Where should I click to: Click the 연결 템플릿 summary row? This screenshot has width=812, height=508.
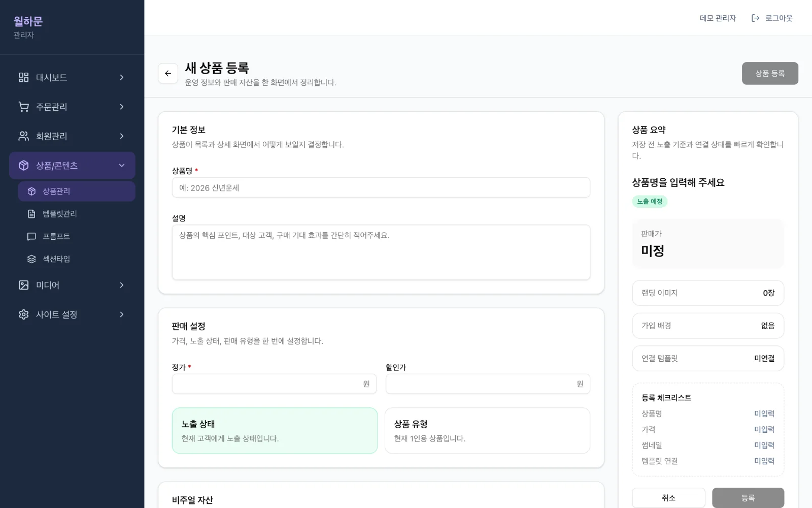(708, 359)
